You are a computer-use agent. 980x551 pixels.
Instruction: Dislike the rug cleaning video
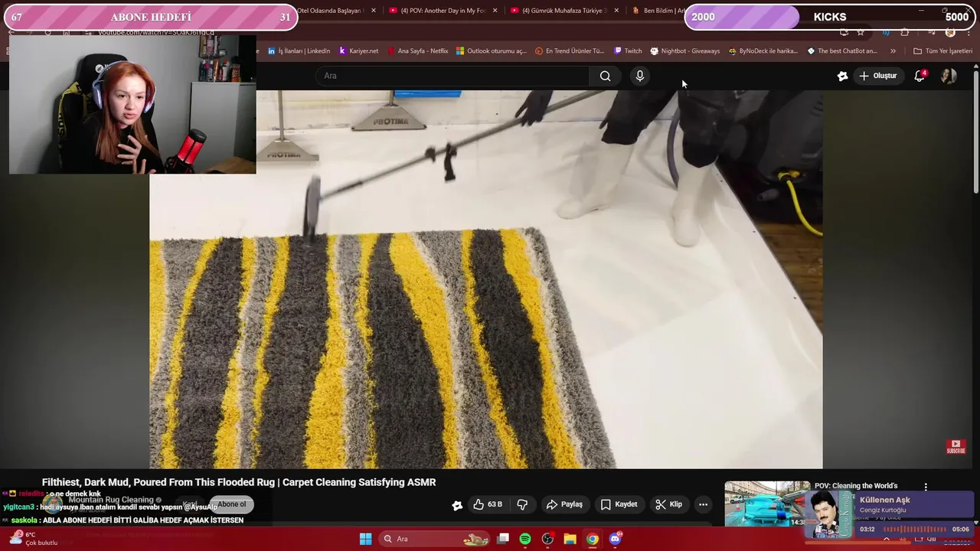pos(522,504)
